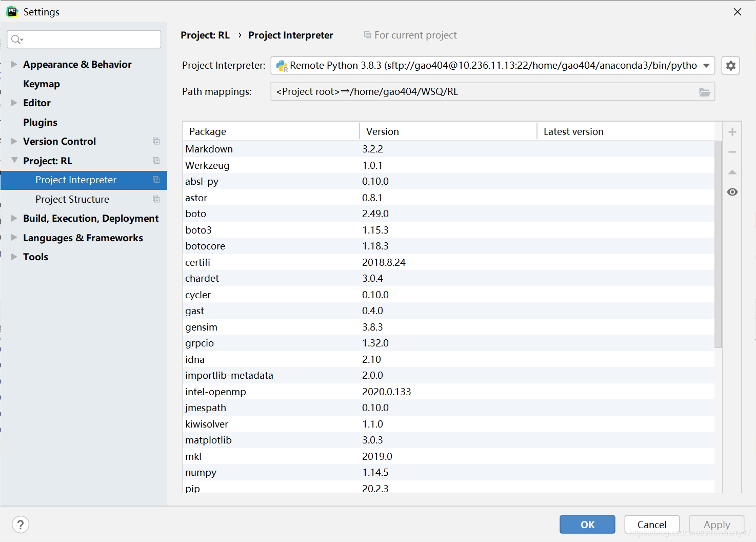Open the Project Interpreter dropdown arrow
This screenshot has width=756, height=542.
click(706, 66)
